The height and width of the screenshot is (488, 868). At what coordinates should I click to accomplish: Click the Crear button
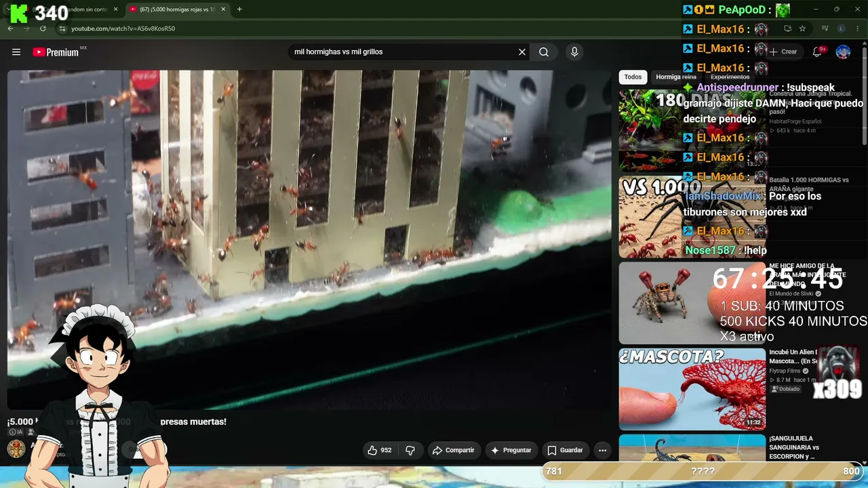[784, 52]
